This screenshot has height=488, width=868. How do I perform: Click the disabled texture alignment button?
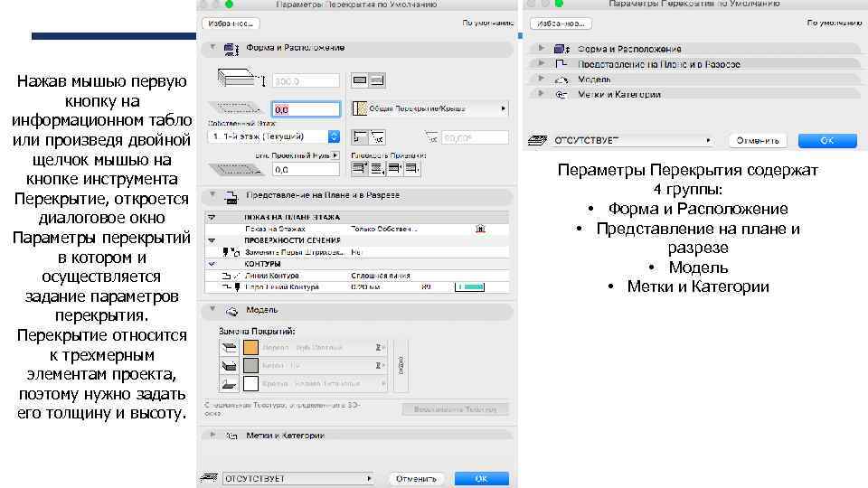click(455, 409)
